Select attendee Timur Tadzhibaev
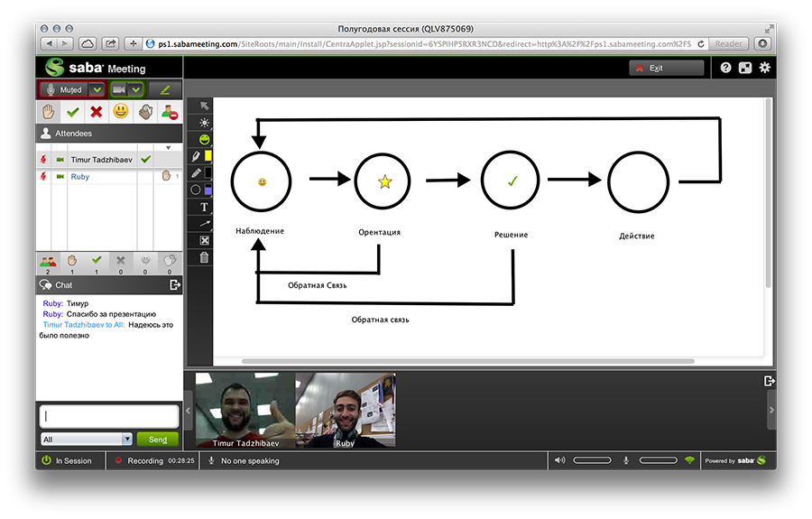 click(101, 160)
